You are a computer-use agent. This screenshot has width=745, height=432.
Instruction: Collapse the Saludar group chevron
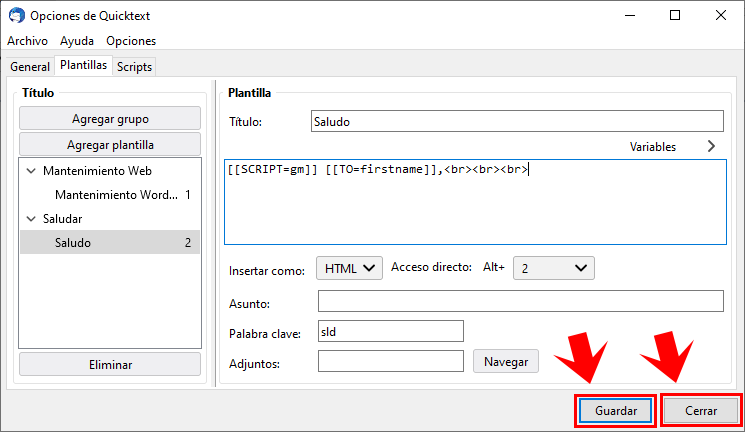click(x=31, y=219)
